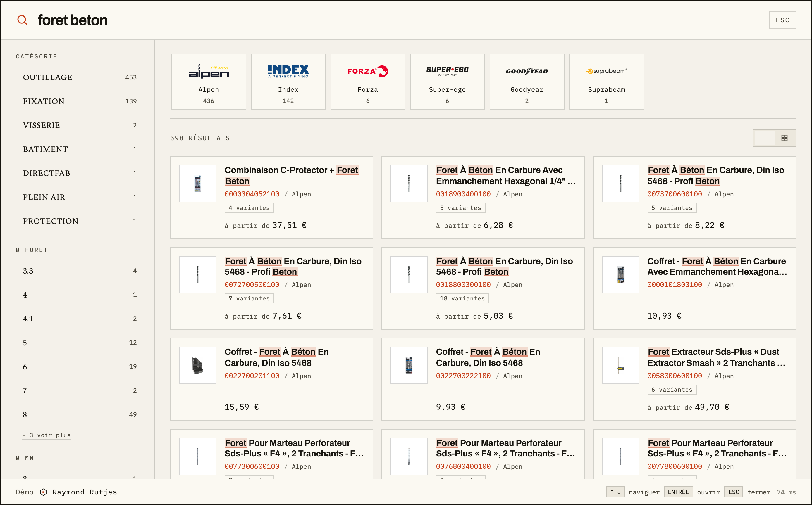The image size is (812, 505).
Task: Switch to list view layout
Action: click(x=764, y=138)
